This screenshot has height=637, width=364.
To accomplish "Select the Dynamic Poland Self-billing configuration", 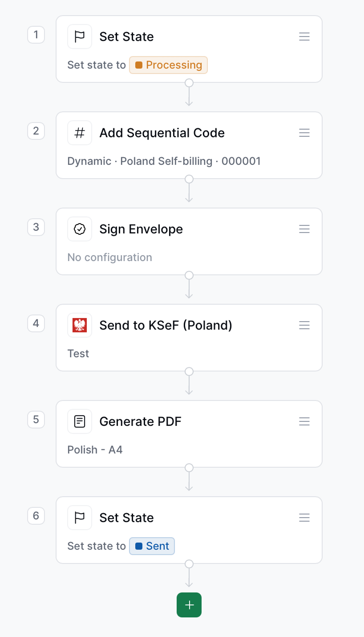I will [x=164, y=161].
